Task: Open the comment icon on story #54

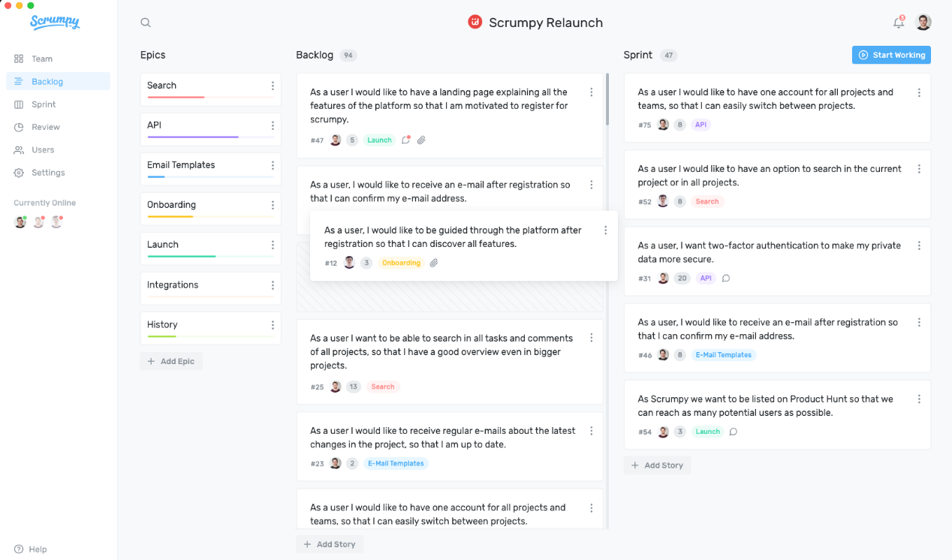Action: pos(733,432)
